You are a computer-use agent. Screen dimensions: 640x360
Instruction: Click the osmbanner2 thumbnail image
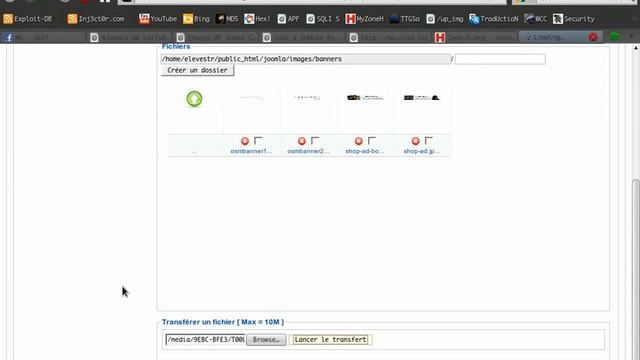click(x=308, y=98)
